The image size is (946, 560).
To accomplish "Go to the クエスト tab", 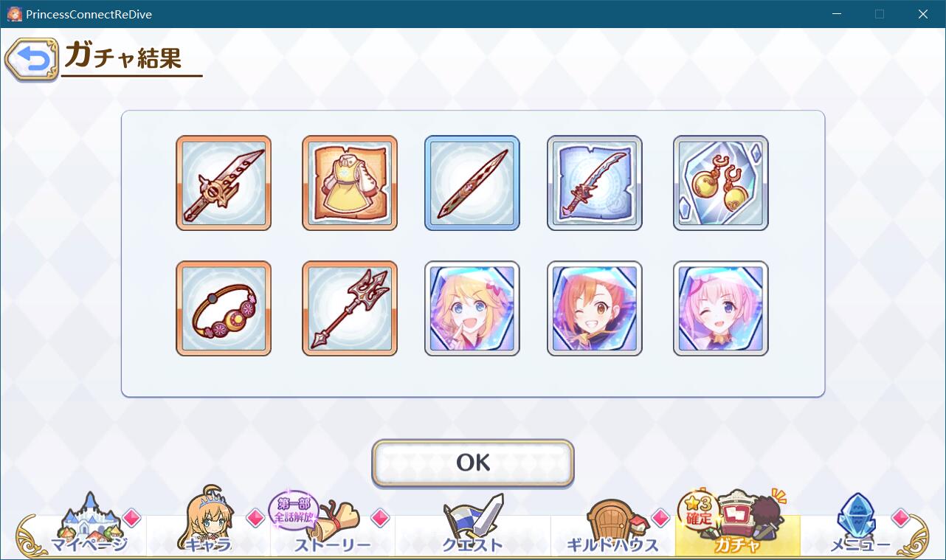I will [x=473, y=525].
